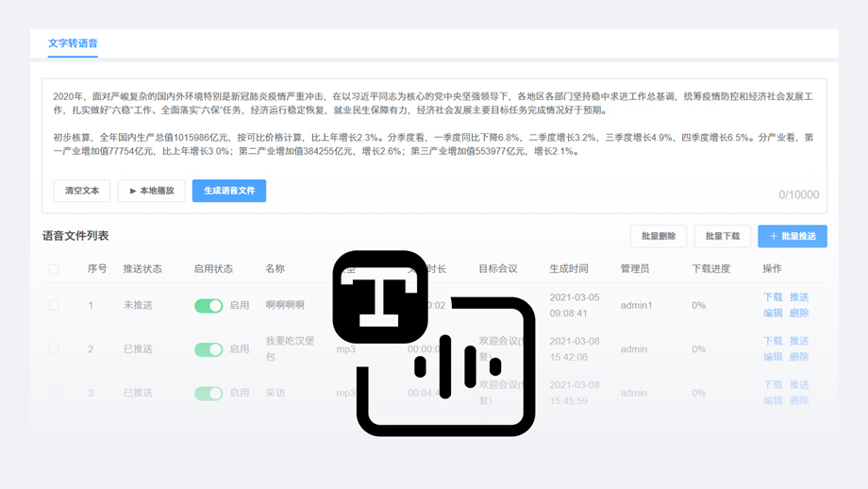Click the 0/10000 character counter
This screenshot has width=868, height=489.
pyautogui.click(x=799, y=194)
